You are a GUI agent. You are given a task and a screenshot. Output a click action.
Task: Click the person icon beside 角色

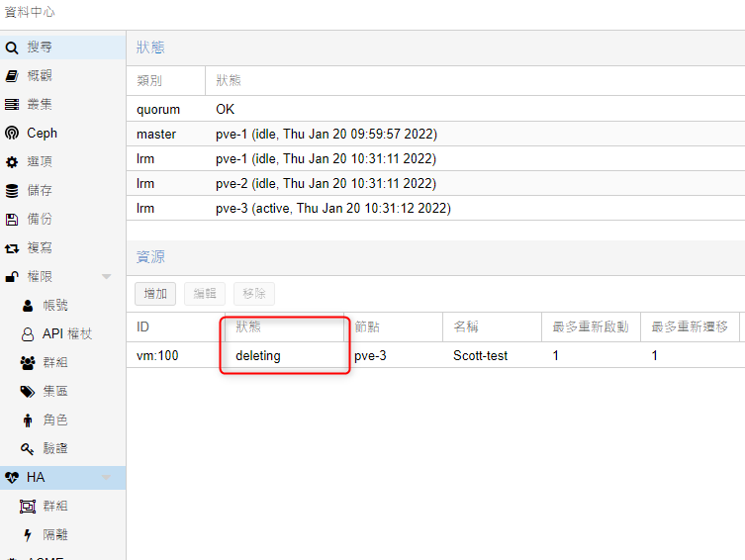click(28, 420)
